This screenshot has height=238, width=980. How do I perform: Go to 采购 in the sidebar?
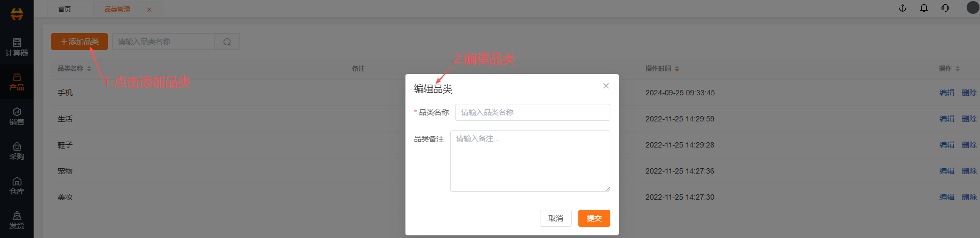coord(17,151)
